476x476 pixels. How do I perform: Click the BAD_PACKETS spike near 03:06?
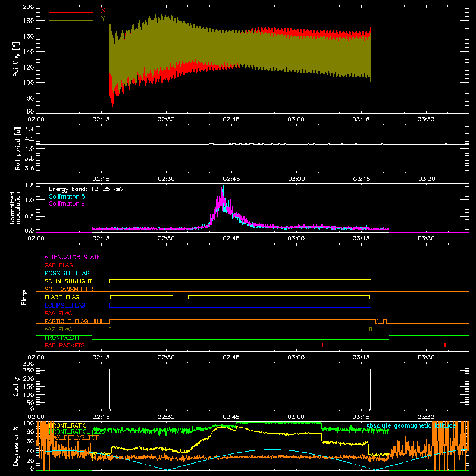point(322,345)
